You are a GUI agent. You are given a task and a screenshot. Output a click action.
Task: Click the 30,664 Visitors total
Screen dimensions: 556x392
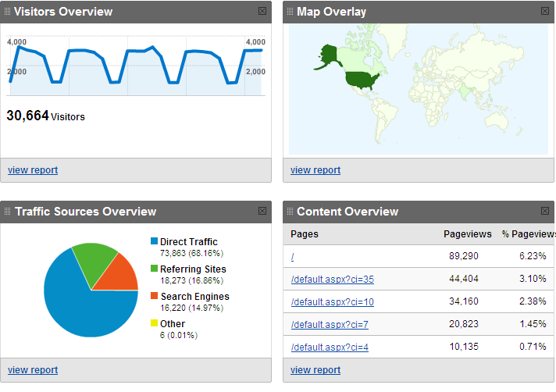pos(45,116)
